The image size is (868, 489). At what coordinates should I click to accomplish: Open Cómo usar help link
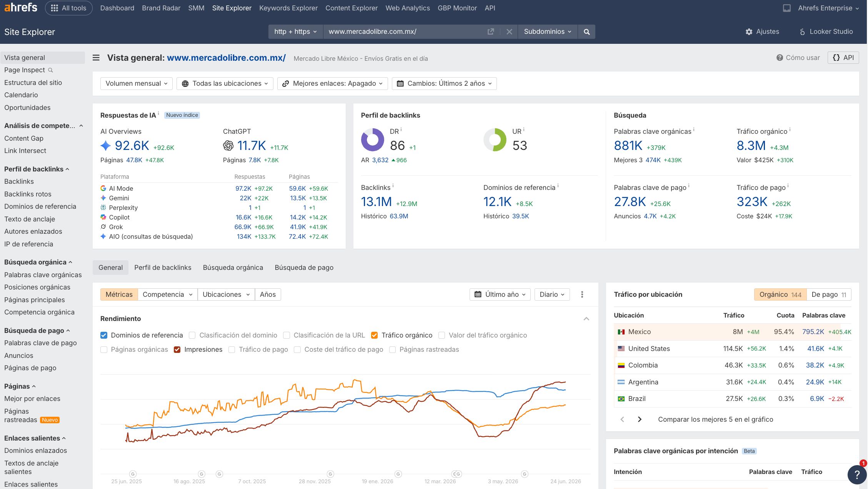click(x=798, y=58)
